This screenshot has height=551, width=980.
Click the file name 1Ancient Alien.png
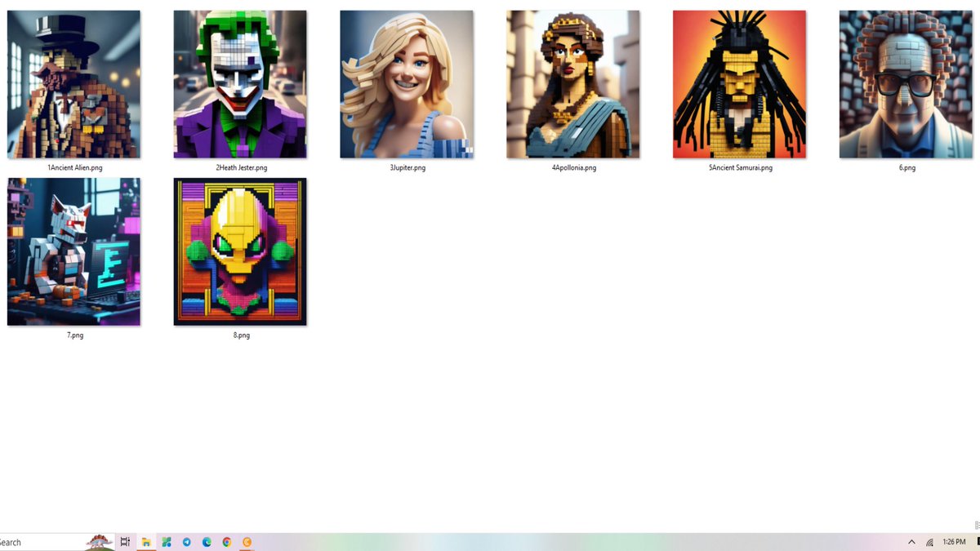click(x=74, y=167)
